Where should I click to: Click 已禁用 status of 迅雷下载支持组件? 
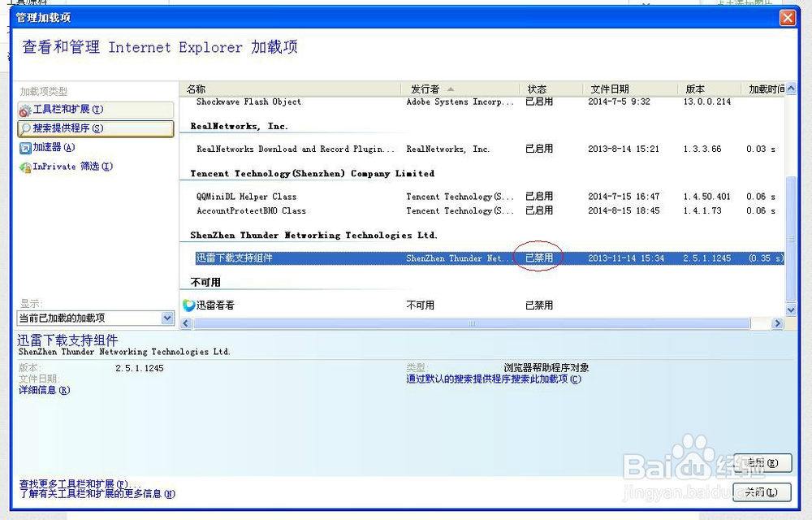pyautogui.click(x=538, y=258)
